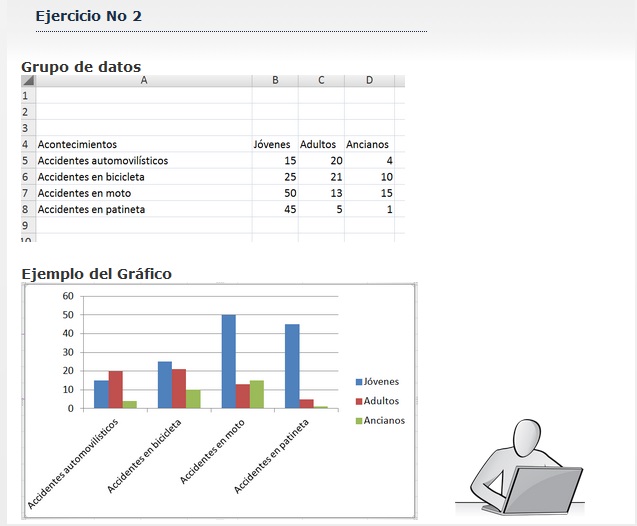Image resolution: width=637 pixels, height=526 pixels.
Task: Click the red bar for Accidentes automovilísticos
Action: [x=115, y=390]
